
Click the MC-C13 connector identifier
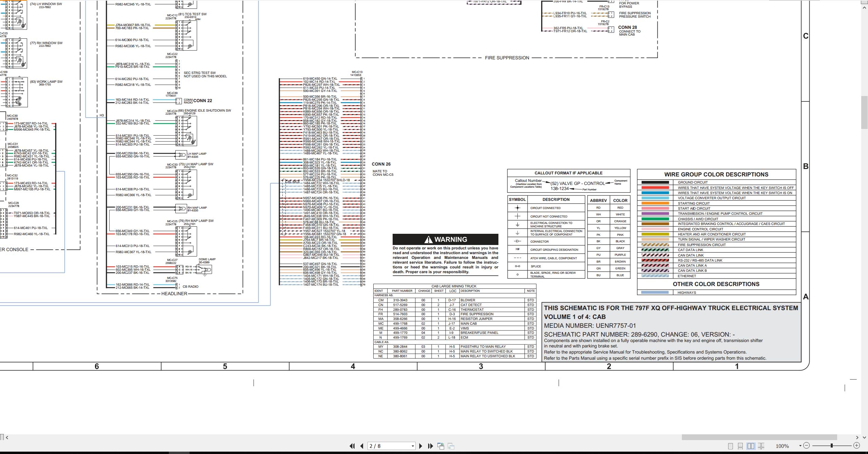[x=357, y=72]
